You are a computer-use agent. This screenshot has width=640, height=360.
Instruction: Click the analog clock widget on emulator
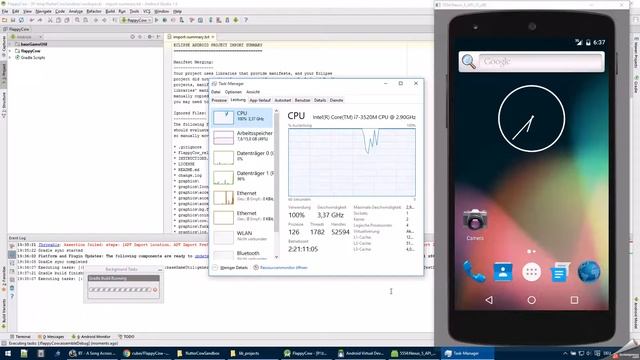click(531, 118)
